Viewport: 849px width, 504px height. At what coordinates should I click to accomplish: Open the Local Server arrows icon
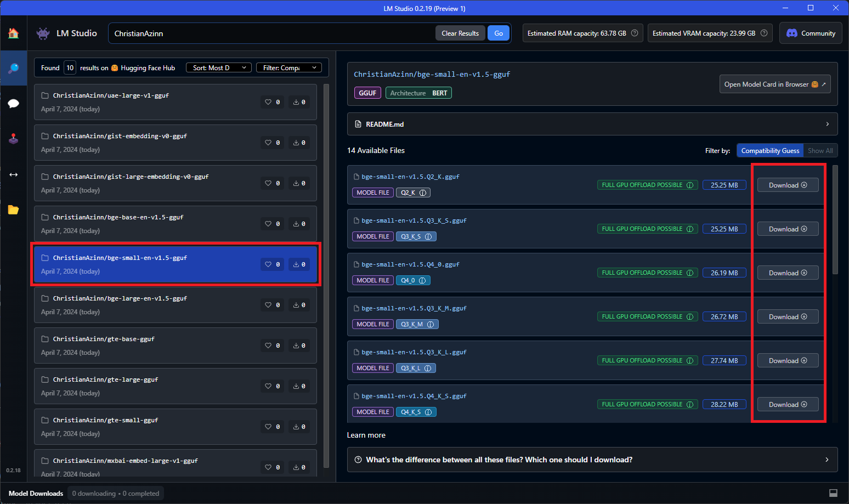point(13,174)
